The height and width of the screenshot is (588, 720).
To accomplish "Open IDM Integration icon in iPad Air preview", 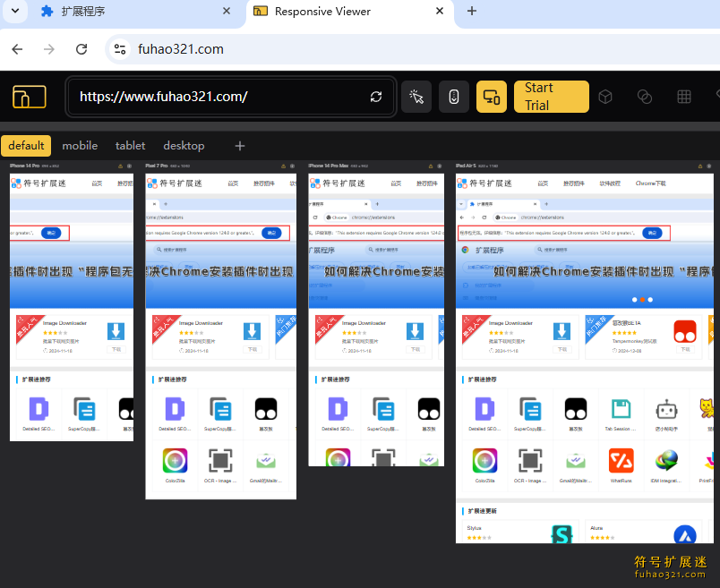I will coord(666,461).
